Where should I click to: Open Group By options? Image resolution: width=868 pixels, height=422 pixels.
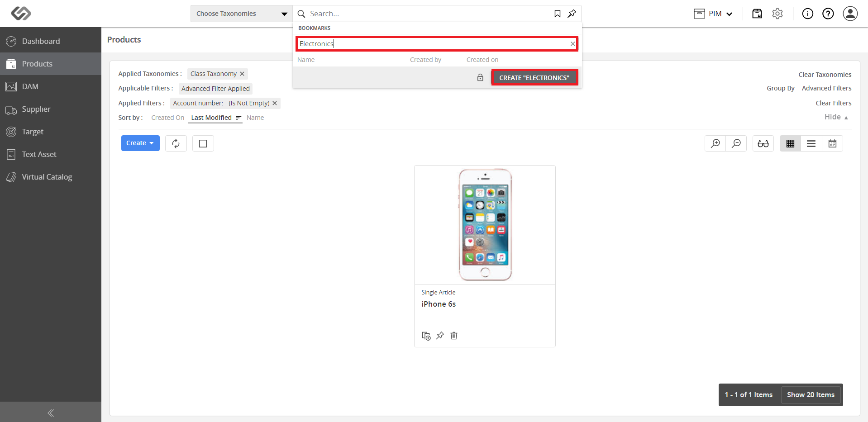[x=781, y=88]
